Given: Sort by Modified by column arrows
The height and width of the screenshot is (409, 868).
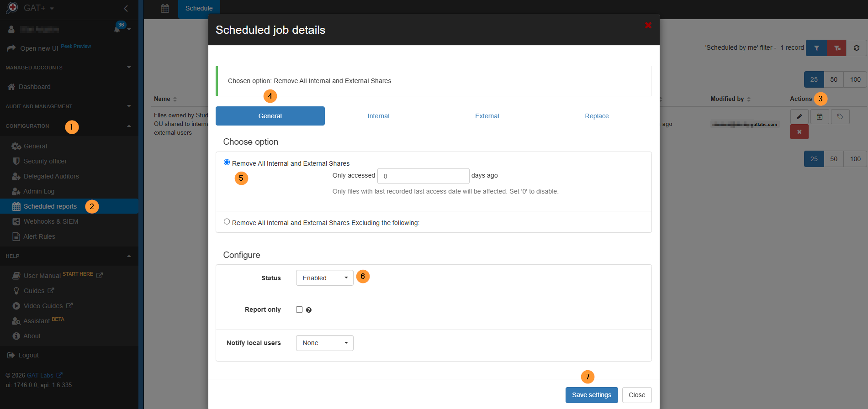Looking at the screenshot, I should coord(749,99).
